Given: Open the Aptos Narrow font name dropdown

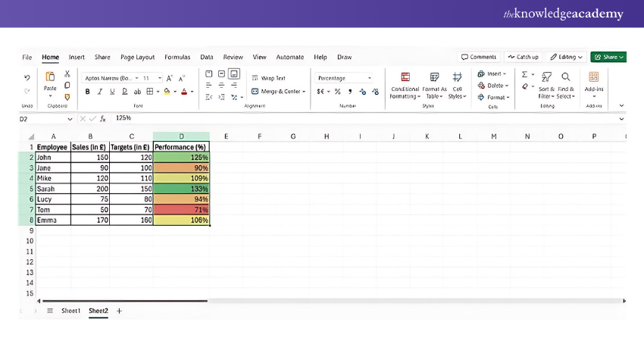Looking at the screenshot, I should (x=111, y=78).
